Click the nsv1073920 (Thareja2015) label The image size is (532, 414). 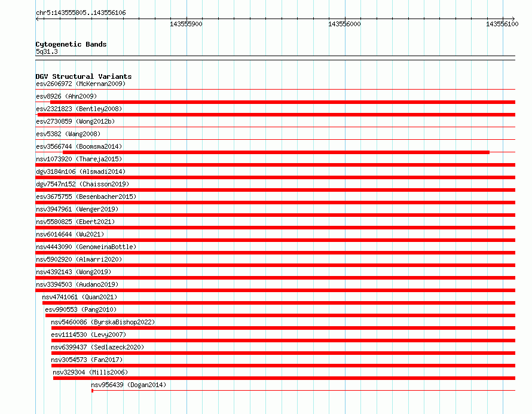tap(79, 159)
